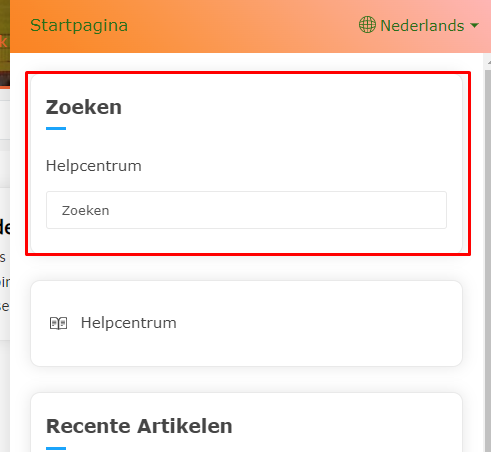Viewport: 491px width, 452px height.
Task: Click the blue underline beneath the Zoeken heading
Action: [56, 128]
